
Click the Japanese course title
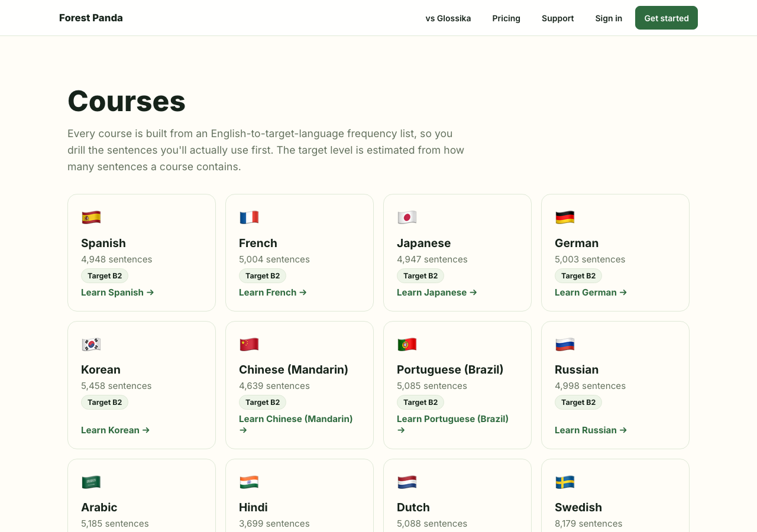pos(423,243)
